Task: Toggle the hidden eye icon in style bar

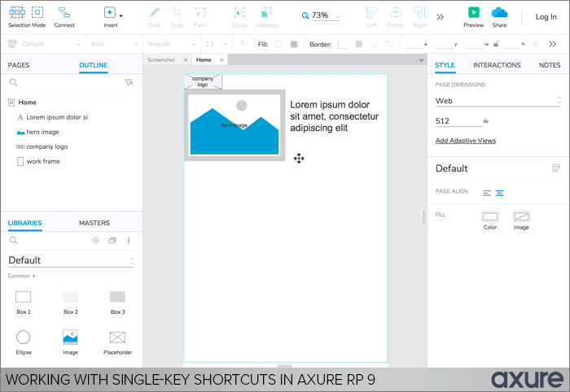Action: click(535, 44)
